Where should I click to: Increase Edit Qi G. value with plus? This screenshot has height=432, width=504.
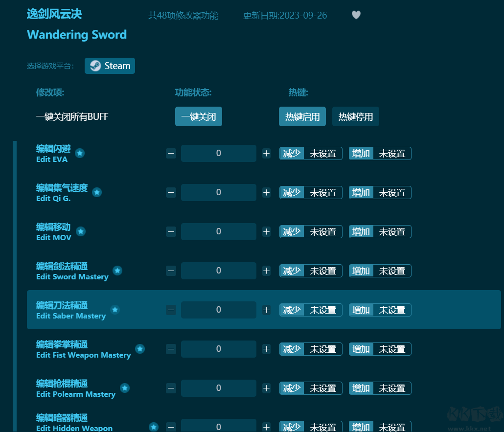[x=266, y=193]
